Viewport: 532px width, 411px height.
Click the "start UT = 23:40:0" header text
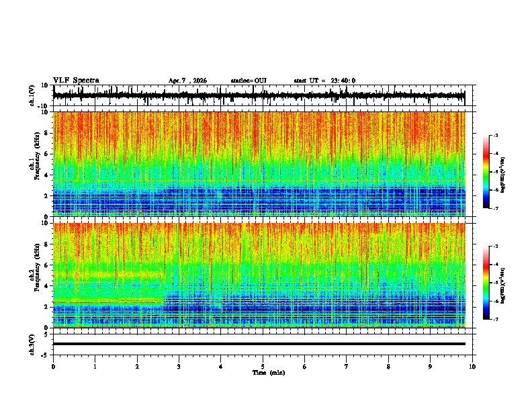click(x=324, y=81)
